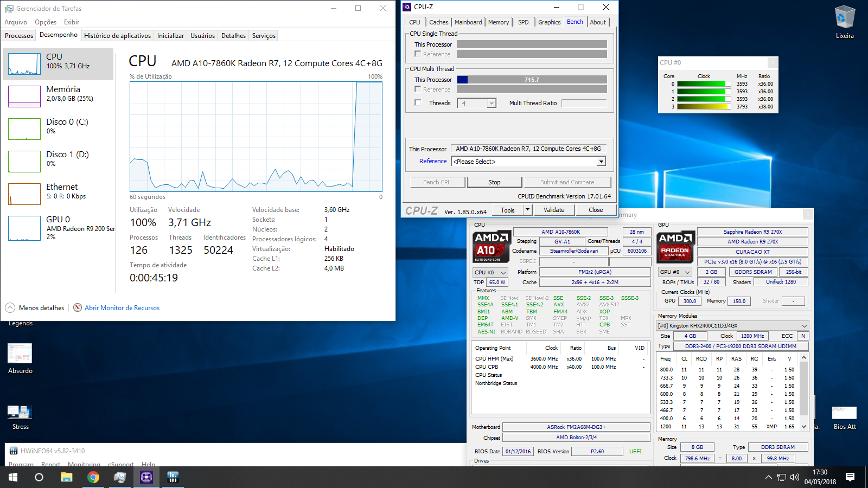Viewport: 868px width, 488px height.
Task: Show hidden tray icons chevron
Action: point(768,477)
